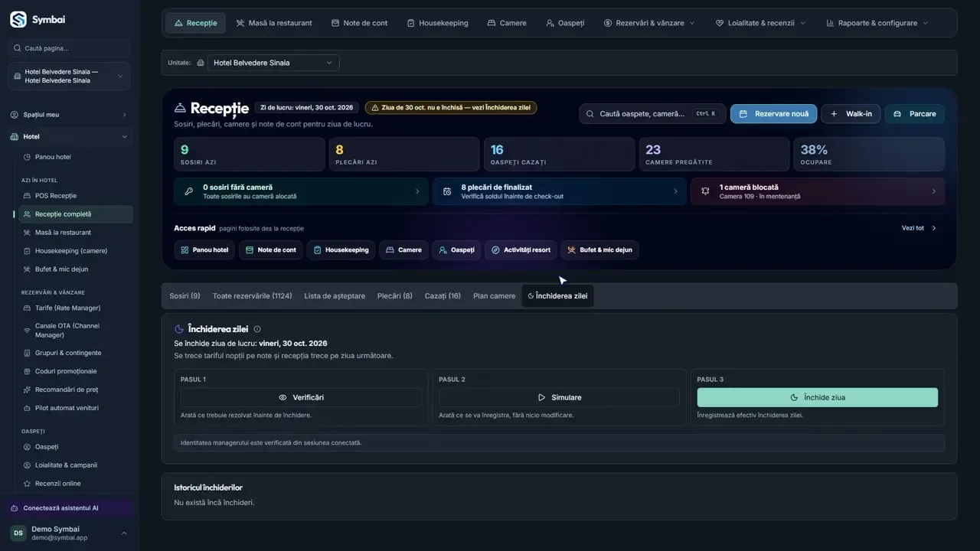Expand Loialitate & recenzii top menu
The width and height of the screenshot is (980, 551).
pos(760,23)
